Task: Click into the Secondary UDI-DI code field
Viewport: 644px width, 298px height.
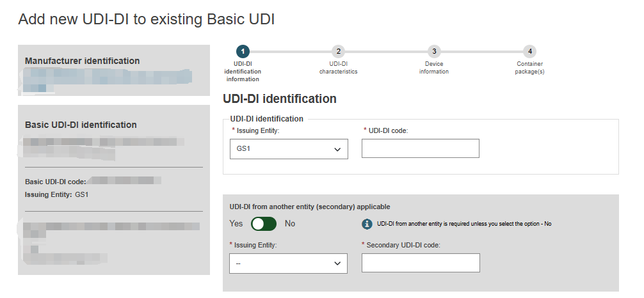Action: pyautogui.click(x=420, y=263)
